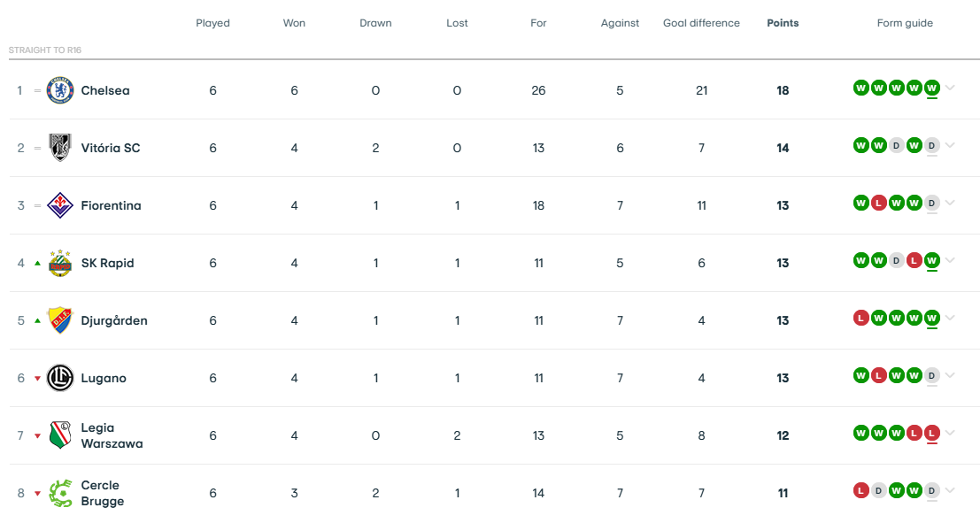Open the Vitória SC team link
This screenshot has height=523, width=980.
(111, 148)
